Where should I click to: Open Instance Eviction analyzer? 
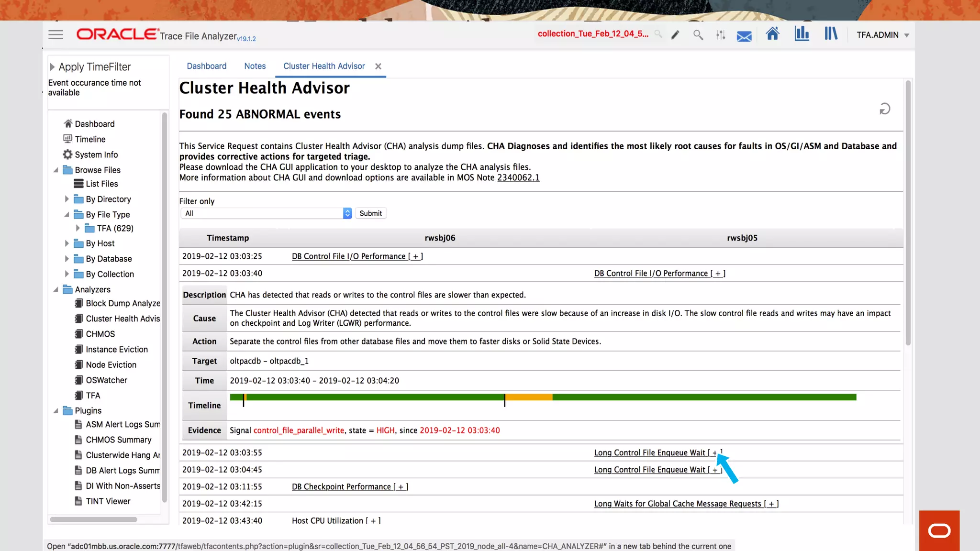(117, 349)
